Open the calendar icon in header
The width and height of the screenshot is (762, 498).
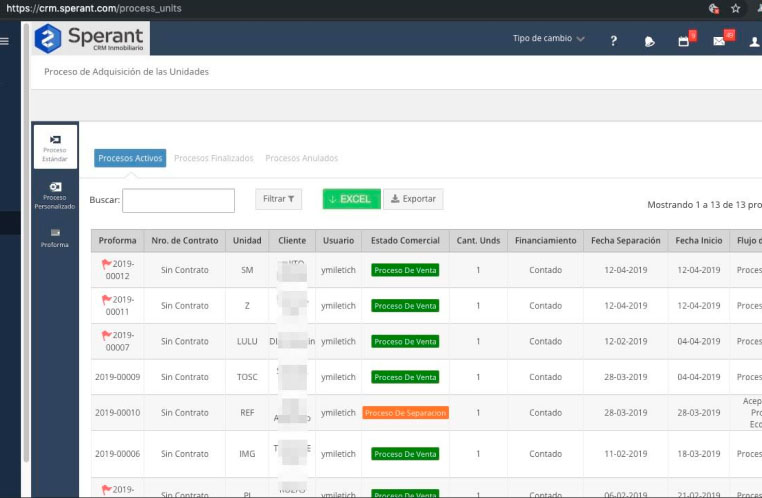(684, 41)
